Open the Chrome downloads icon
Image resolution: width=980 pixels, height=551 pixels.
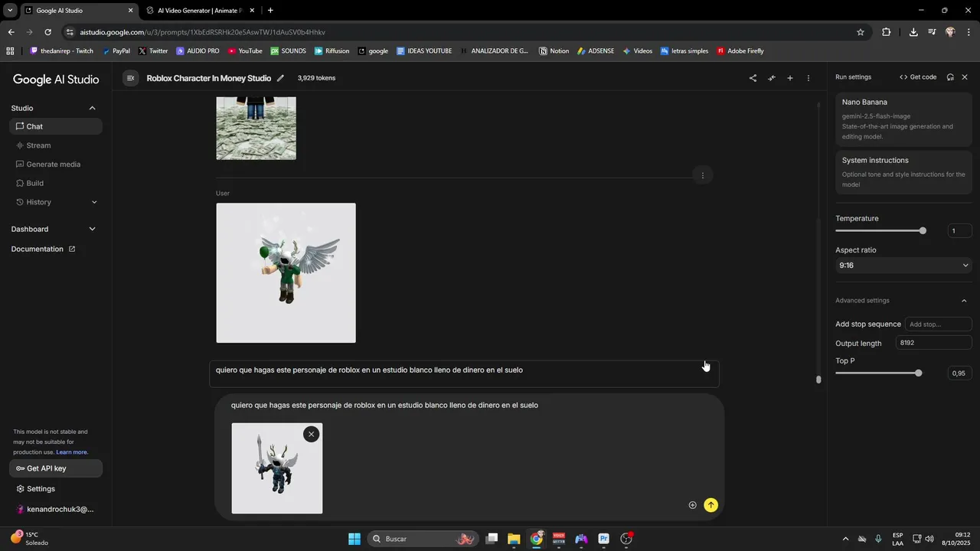click(x=913, y=32)
